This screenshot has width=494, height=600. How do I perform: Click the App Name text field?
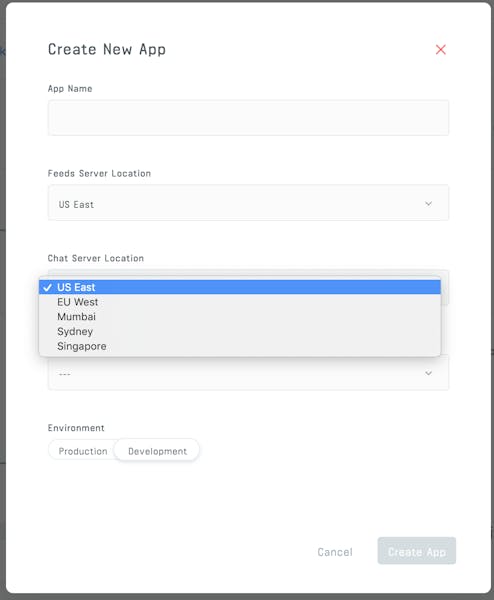[248, 117]
